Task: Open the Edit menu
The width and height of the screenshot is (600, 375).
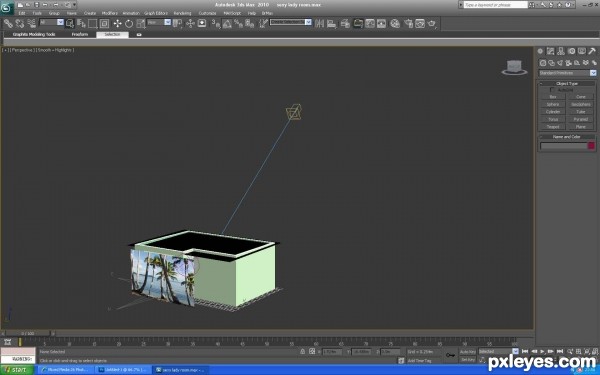Action: [22, 13]
